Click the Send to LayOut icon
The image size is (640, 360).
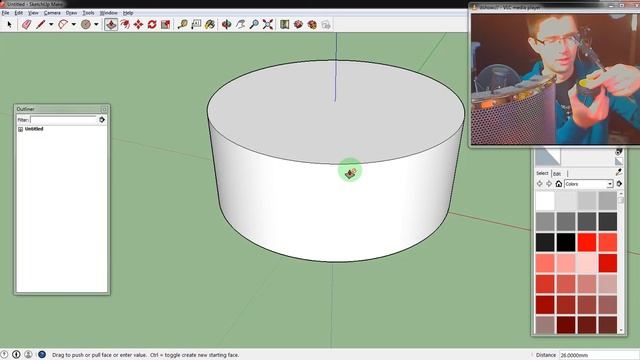326,24
